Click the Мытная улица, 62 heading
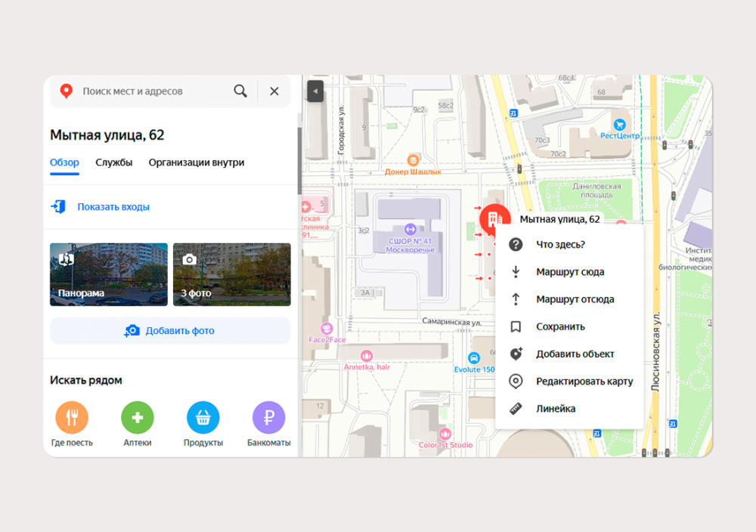 point(107,135)
